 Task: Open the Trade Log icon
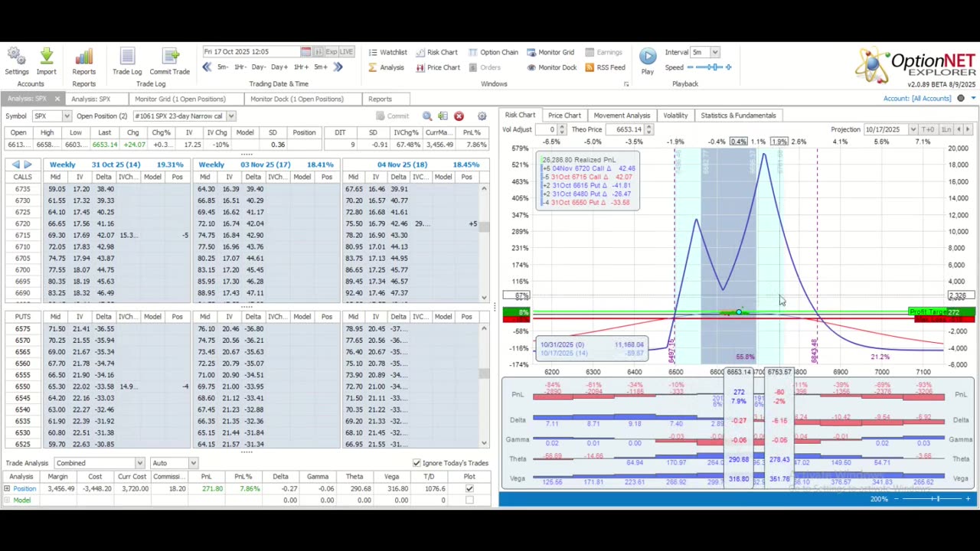coord(127,56)
